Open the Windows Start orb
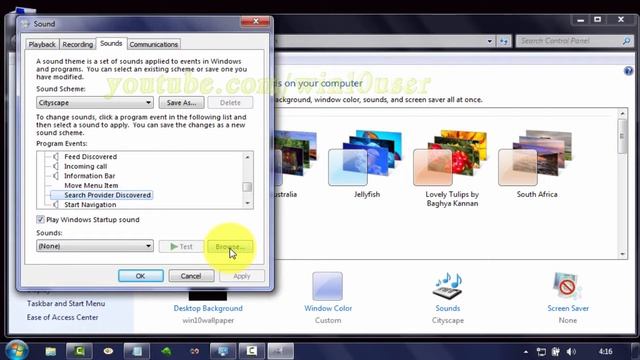640x360 pixels. click(17, 350)
